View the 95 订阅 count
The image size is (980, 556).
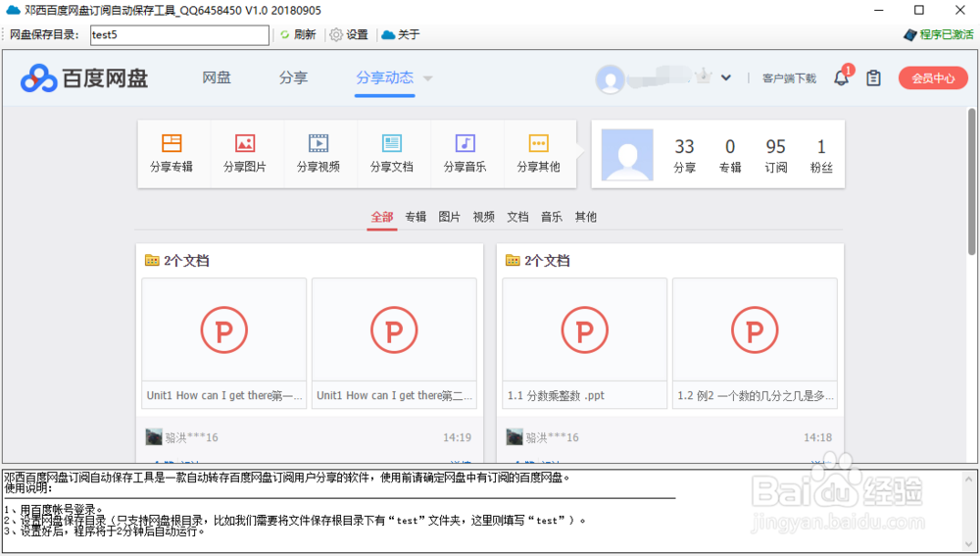click(x=775, y=155)
